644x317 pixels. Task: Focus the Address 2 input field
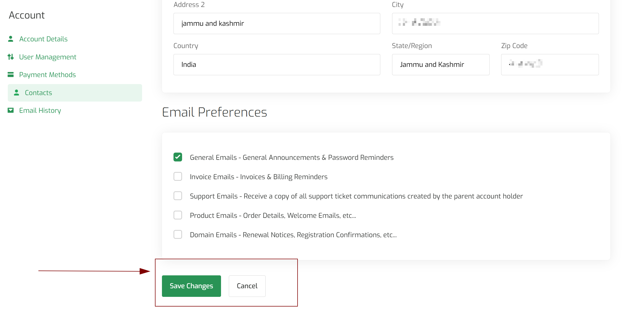coord(277,23)
